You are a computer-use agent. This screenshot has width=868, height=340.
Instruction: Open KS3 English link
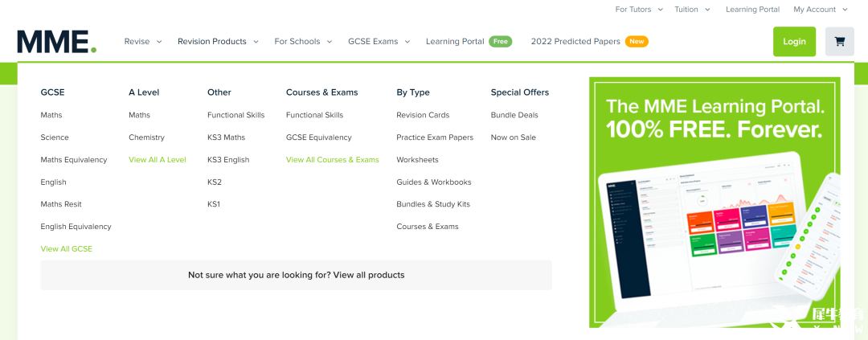(228, 159)
